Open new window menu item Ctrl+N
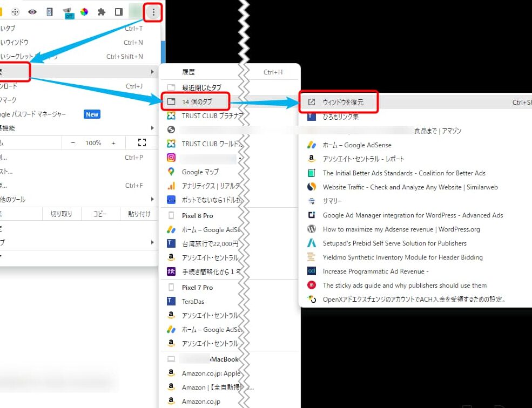Screen dimensions: 532x408 coord(79,43)
